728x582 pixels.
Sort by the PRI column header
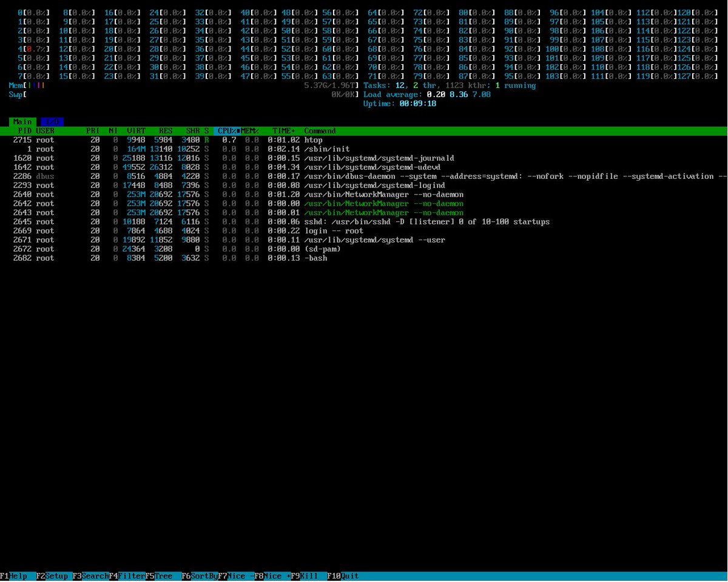[93, 131]
